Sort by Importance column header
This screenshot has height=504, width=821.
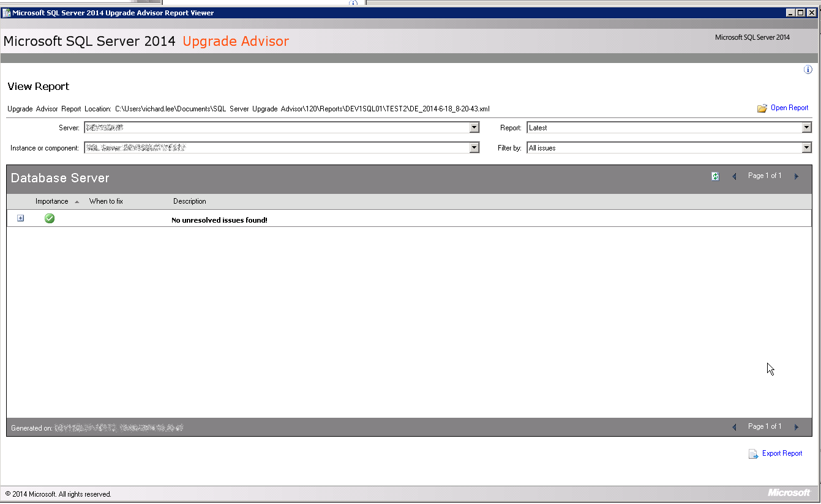[52, 201]
